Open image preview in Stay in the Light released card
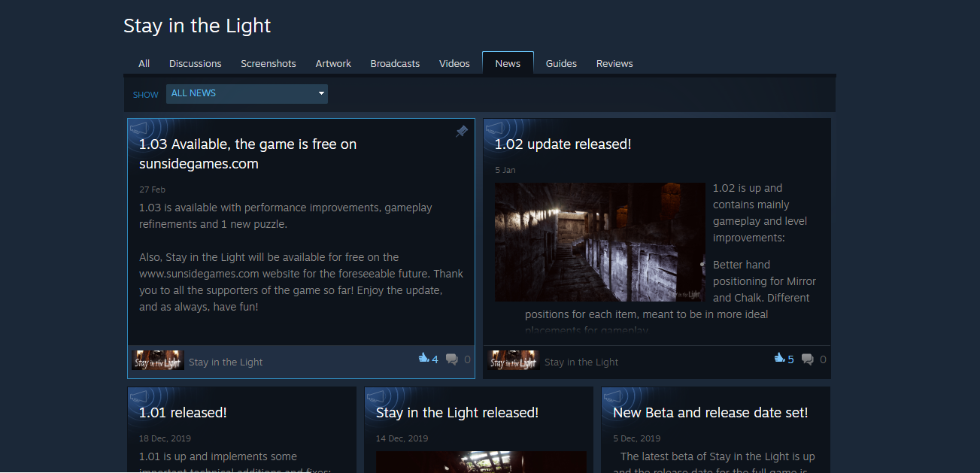This screenshot has height=473, width=980. pos(481,462)
